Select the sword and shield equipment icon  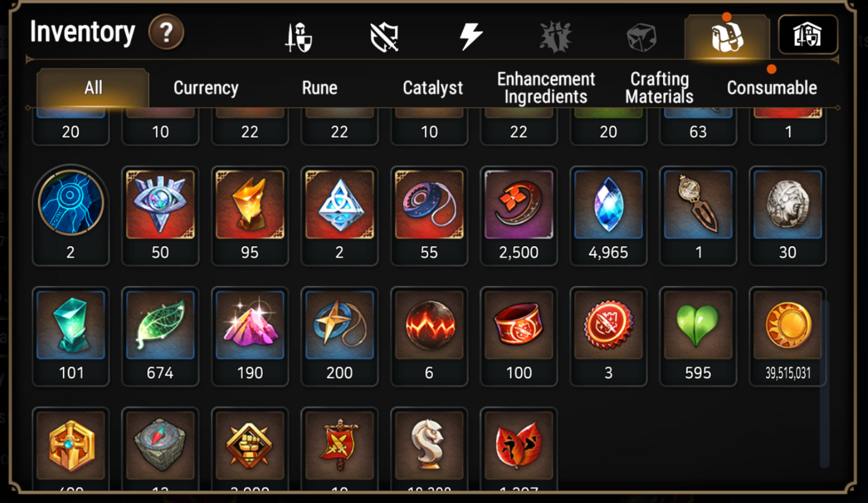299,37
